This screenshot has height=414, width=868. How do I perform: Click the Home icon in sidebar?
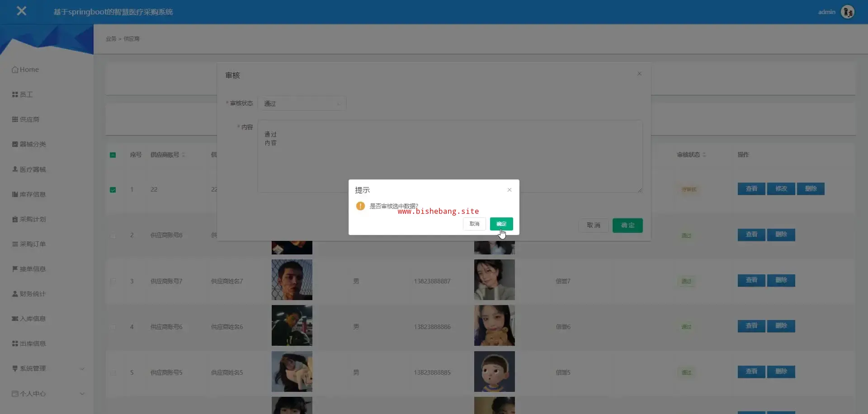[15, 70]
